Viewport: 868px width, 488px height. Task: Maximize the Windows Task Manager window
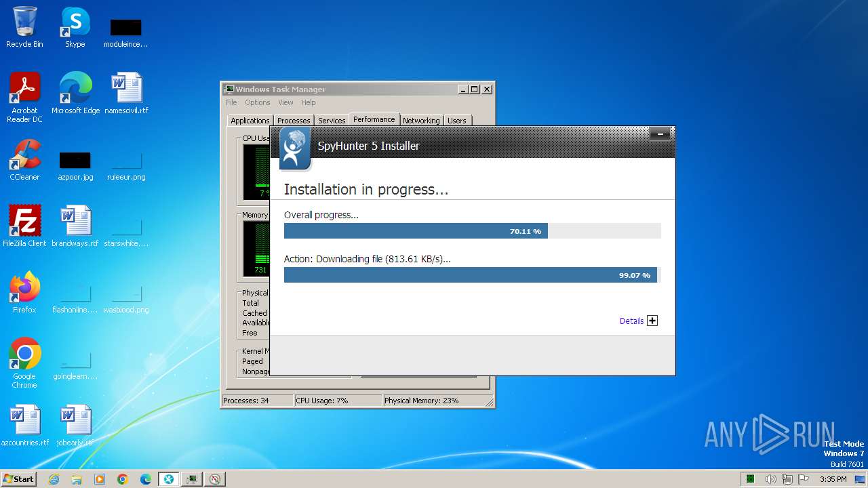point(475,89)
